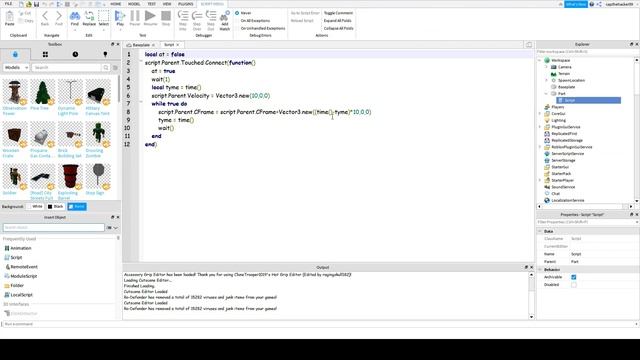Screen dimensions: 640x360
Task: Insert a ModuleScript object
Action: click(20, 276)
